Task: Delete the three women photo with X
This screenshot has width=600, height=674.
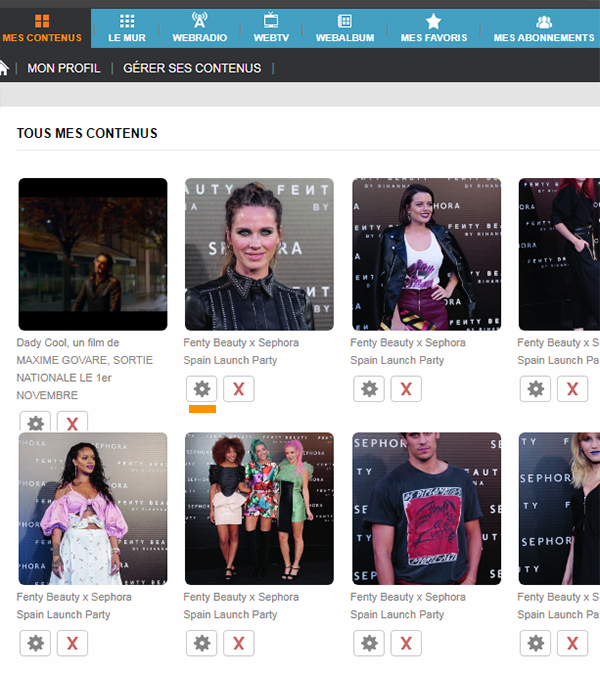Action: pyautogui.click(x=239, y=643)
